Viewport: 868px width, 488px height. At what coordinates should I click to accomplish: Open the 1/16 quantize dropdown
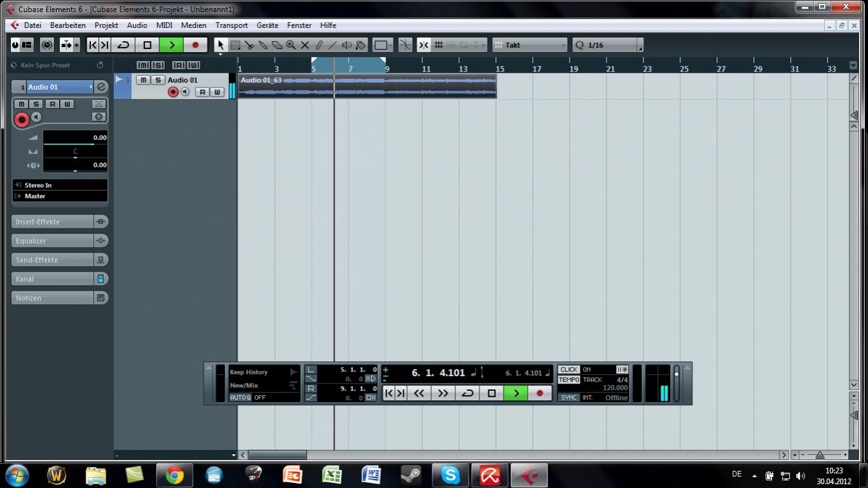(607, 45)
